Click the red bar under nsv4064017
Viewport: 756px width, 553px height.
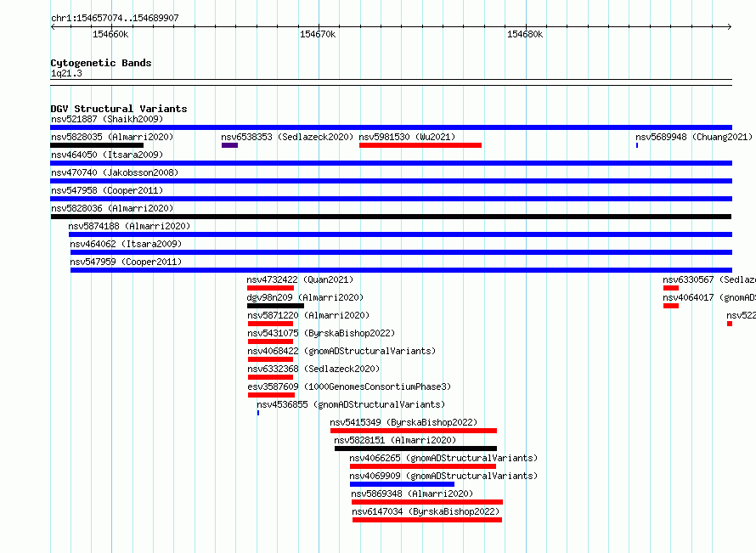click(671, 306)
